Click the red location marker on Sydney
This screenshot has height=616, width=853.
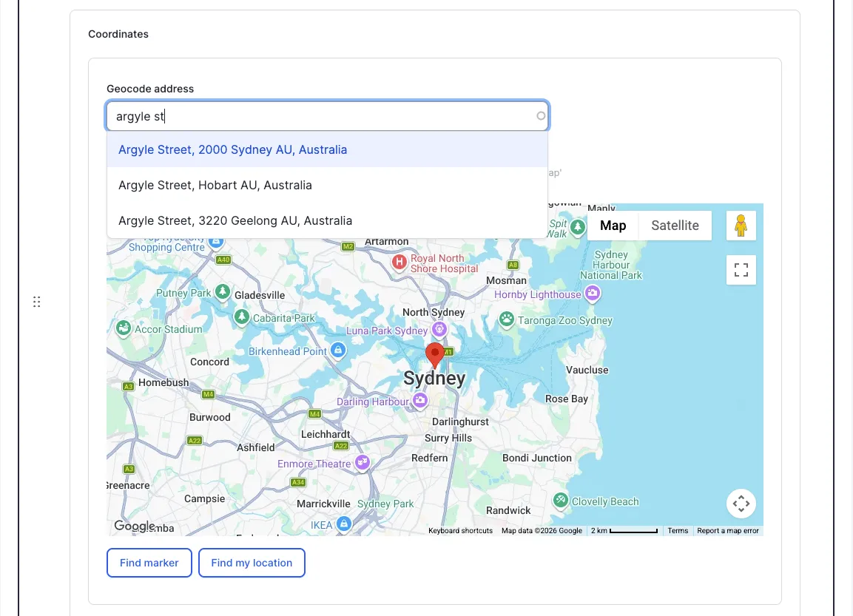point(435,355)
